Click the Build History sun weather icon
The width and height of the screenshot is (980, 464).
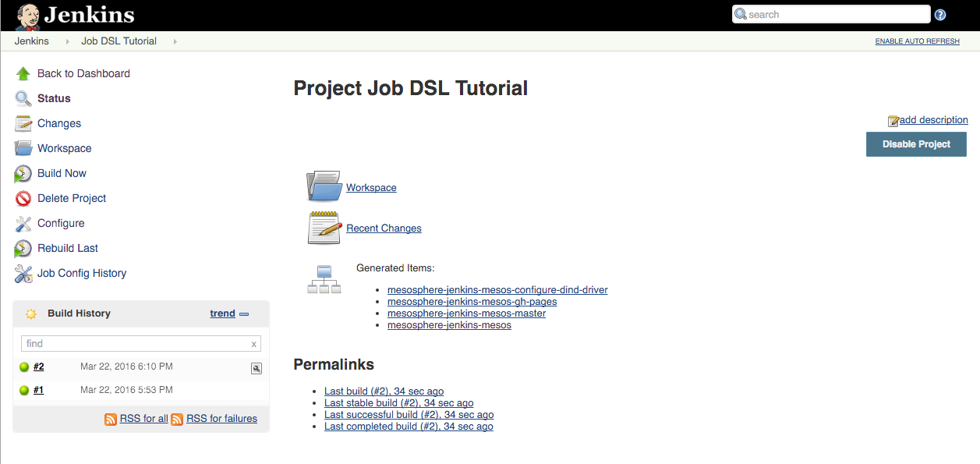point(31,313)
